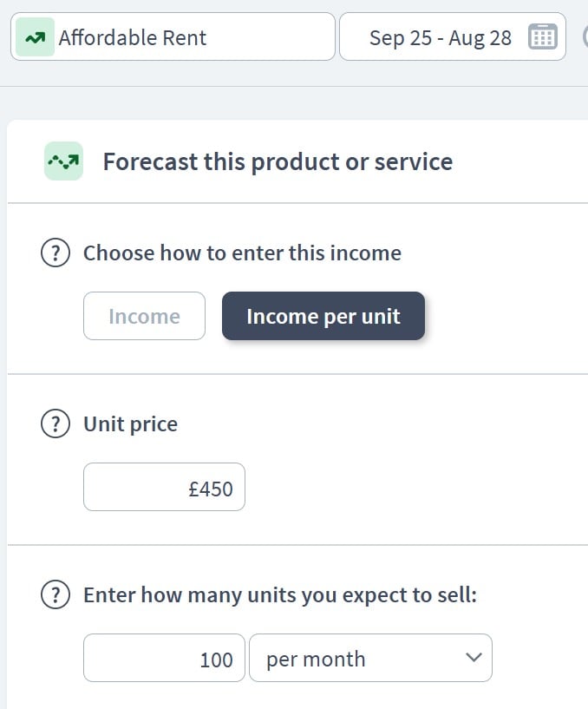Click the partially visible circle icon right of the date range
This screenshot has height=709, width=588.
click(585, 37)
